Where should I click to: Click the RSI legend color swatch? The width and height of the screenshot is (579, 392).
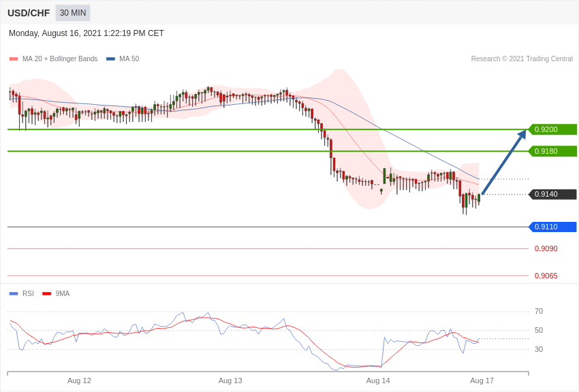(x=14, y=294)
